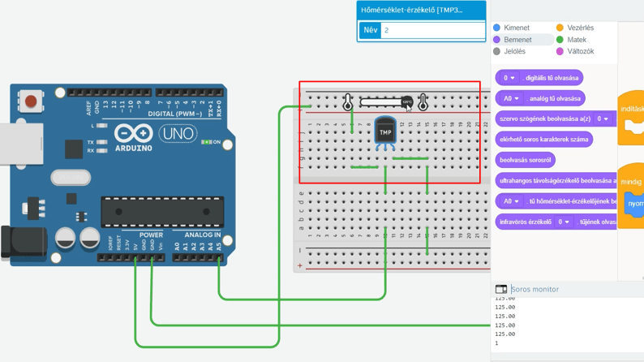Select the Bemenet block category
The height and width of the screenshot is (362, 644).
(517, 40)
